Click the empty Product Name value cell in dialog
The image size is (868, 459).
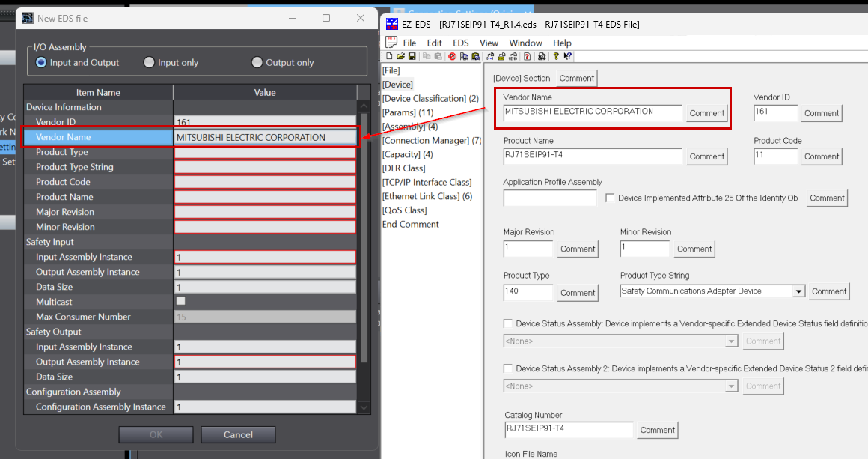265,197
